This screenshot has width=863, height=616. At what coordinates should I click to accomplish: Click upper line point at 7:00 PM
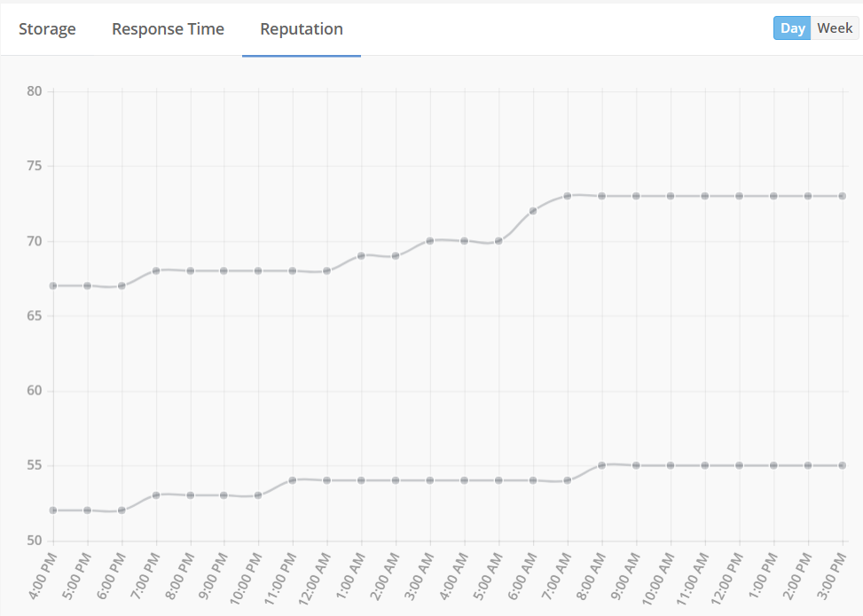(156, 270)
